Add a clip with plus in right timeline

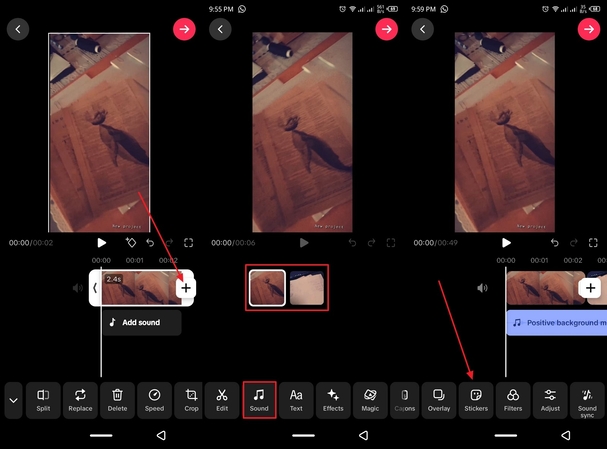click(x=590, y=288)
